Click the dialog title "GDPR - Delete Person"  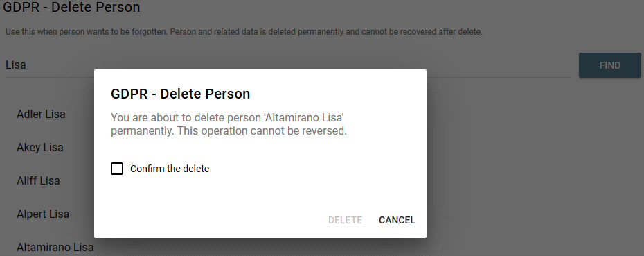coord(180,94)
